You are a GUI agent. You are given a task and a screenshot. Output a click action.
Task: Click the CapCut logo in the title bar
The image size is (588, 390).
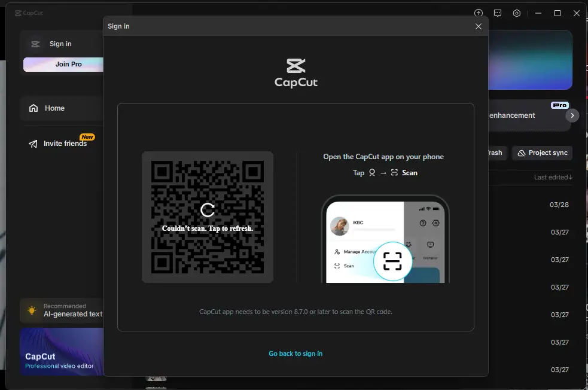(29, 13)
